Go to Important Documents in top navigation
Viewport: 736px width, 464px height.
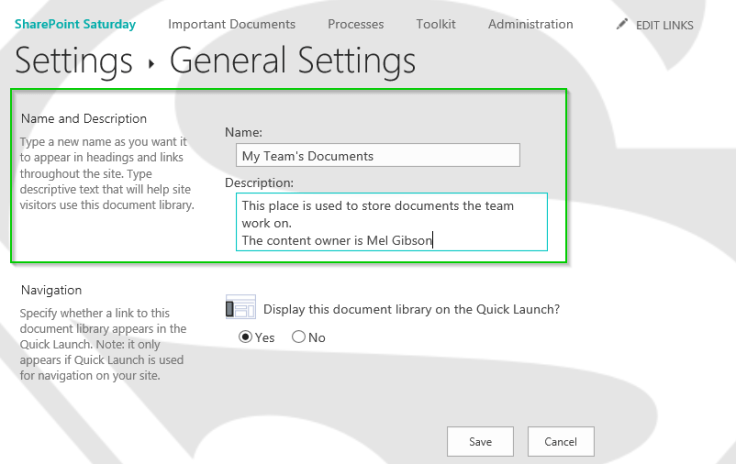coord(231,24)
